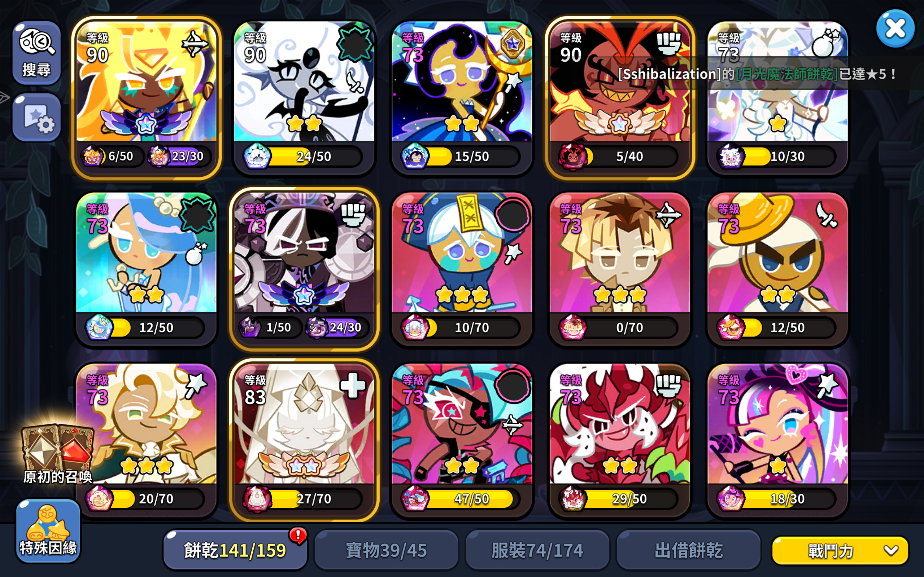This screenshot has width=924, height=577.
Task: Open the 搜尋 search icon
Action: [x=37, y=53]
